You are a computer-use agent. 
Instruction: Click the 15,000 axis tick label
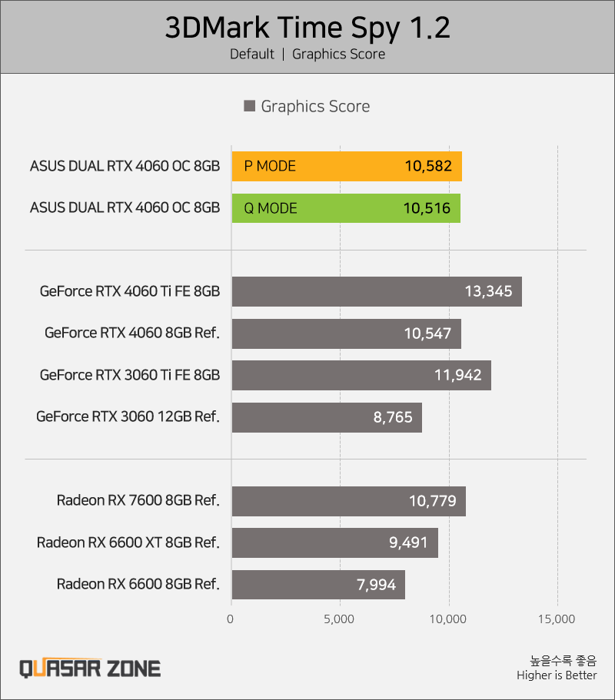pos(557,619)
